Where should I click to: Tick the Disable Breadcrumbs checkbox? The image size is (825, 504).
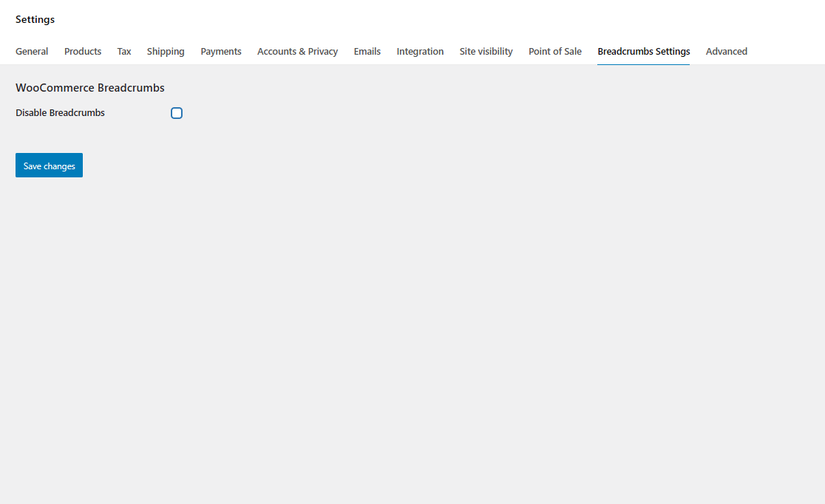click(177, 113)
